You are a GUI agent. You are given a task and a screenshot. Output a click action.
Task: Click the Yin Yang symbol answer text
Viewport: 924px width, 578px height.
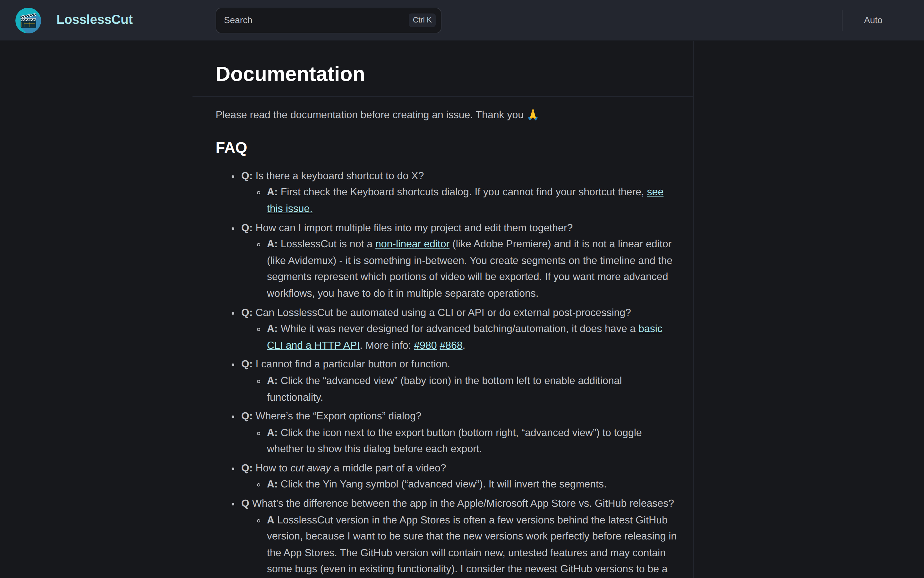click(436, 484)
